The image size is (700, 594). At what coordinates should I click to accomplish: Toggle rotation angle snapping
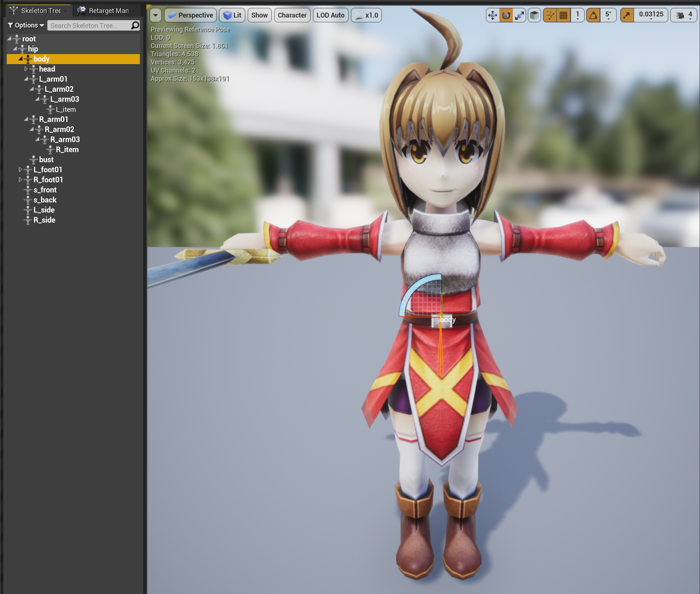(593, 15)
